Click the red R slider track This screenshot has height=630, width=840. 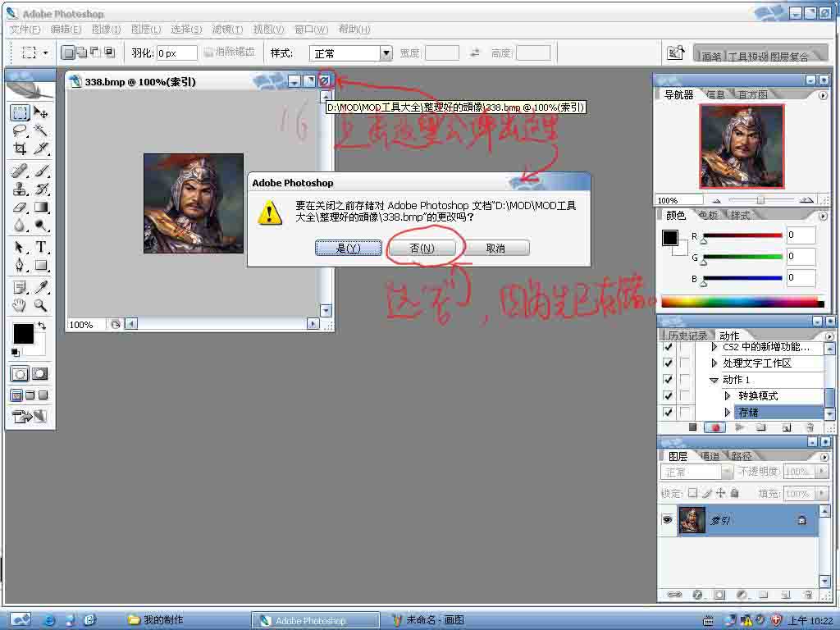coord(742,235)
